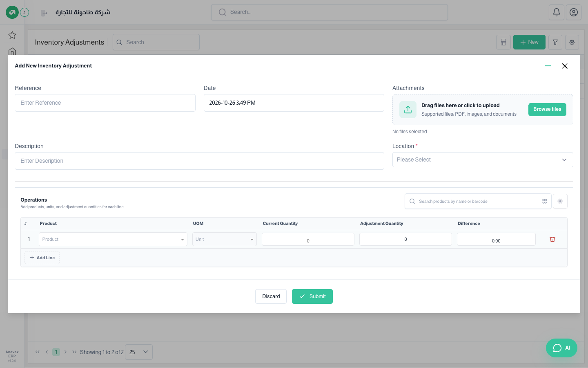The image size is (588, 368).
Task: Go to the first page of results
Action: (38, 352)
